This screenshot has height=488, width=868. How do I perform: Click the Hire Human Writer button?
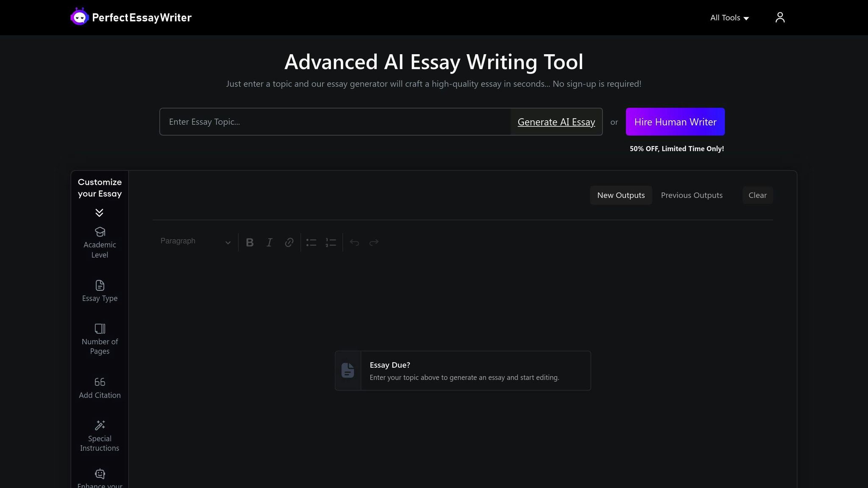tap(675, 122)
